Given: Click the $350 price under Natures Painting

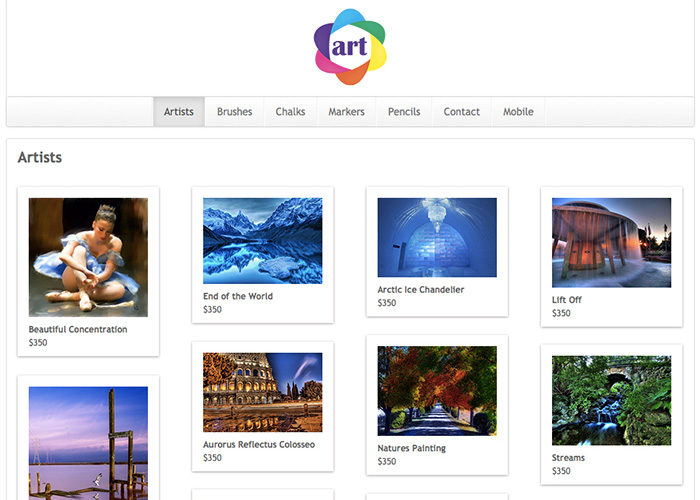Looking at the screenshot, I should [387, 462].
